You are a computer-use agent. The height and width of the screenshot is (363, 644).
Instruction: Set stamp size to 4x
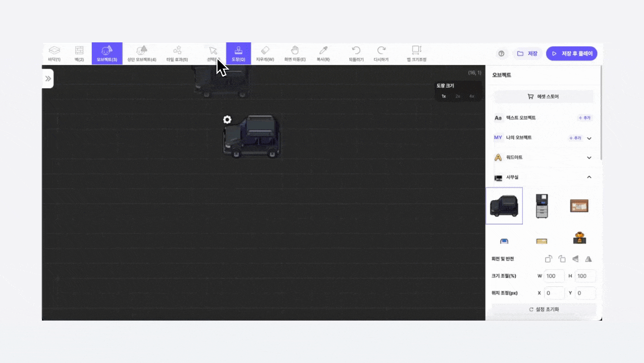pos(472,96)
